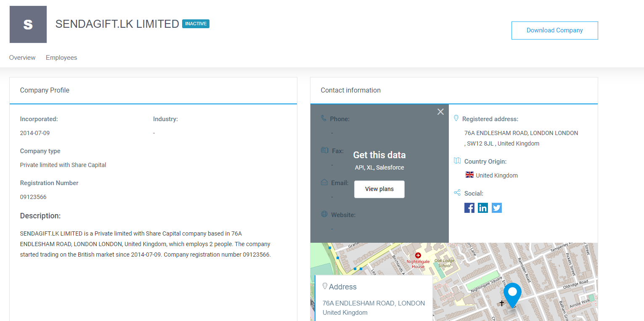
Task: Click the 'Get this data' heading
Action: 379,155
